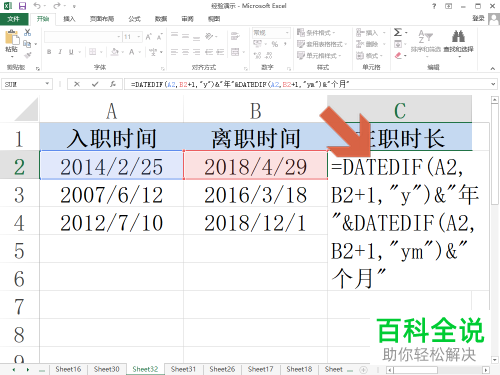
Task: Click the Paste clipboard icon
Action: click(12, 37)
